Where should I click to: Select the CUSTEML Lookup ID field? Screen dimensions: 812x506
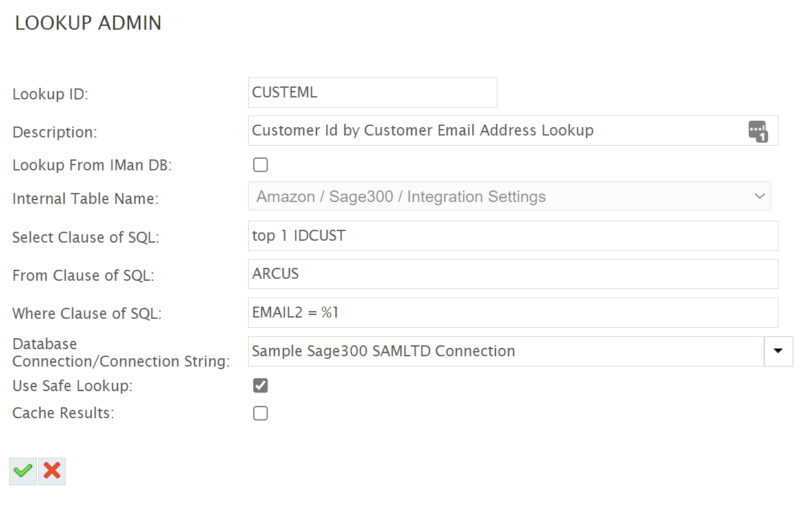[x=372, y=92]
